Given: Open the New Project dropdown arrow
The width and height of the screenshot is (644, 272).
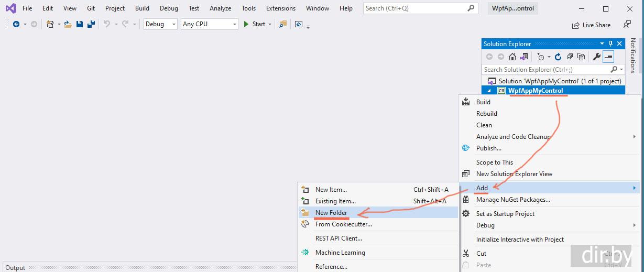Looking at the screenshot, I should (x=59, y=24).
